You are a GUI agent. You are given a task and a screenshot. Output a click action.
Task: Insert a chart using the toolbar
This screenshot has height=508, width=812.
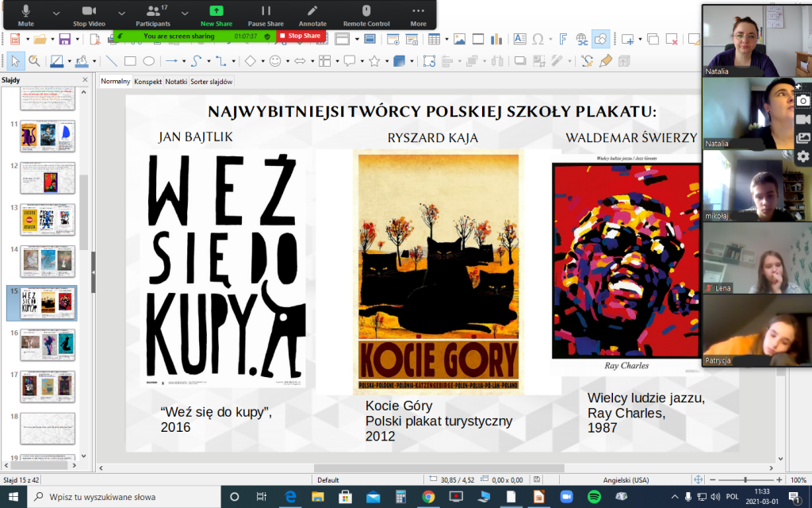coord(498,39)
